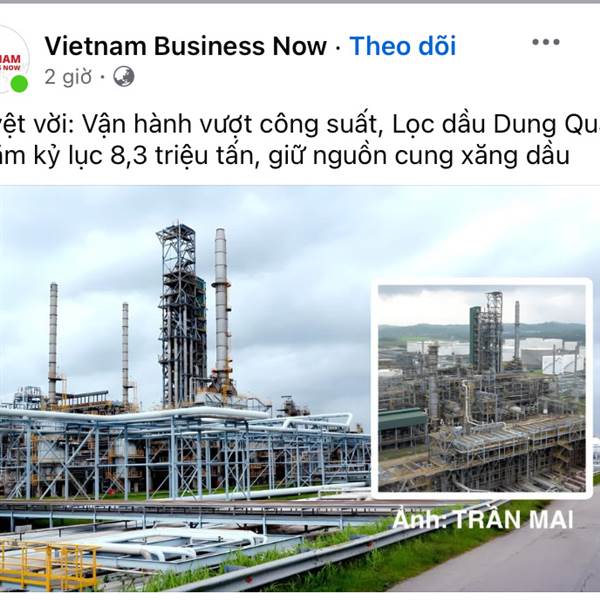Click the globe public audience icon
This screenshot has width=600, height=600.
(124, 77)
